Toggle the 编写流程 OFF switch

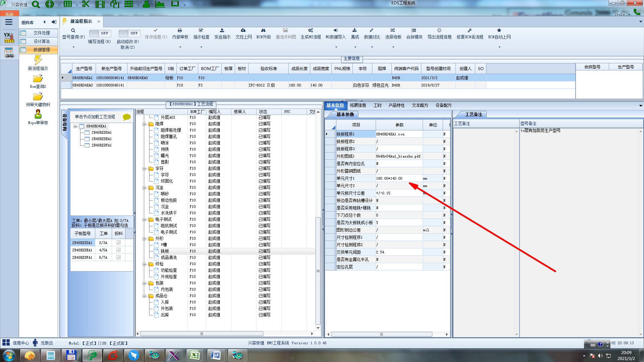[x=99, y=33]
